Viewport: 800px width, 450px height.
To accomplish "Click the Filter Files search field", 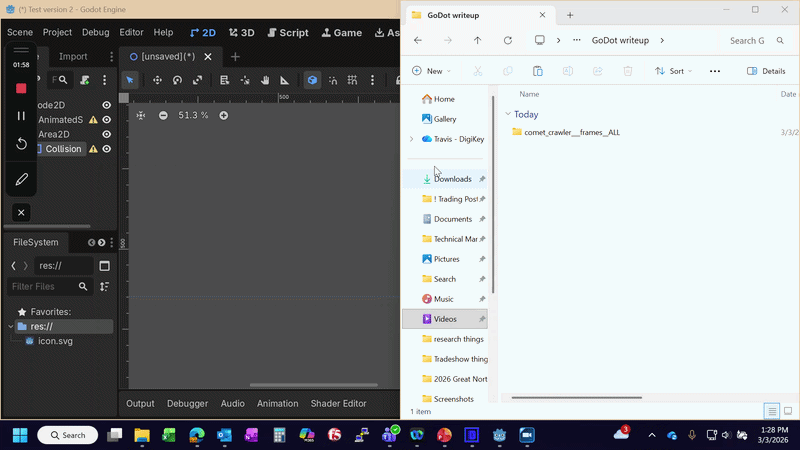I will (44, 287).
